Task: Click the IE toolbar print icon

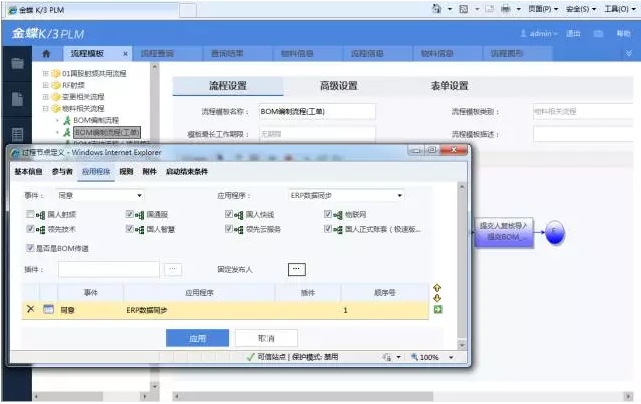Action: click(x=506, y=9)
